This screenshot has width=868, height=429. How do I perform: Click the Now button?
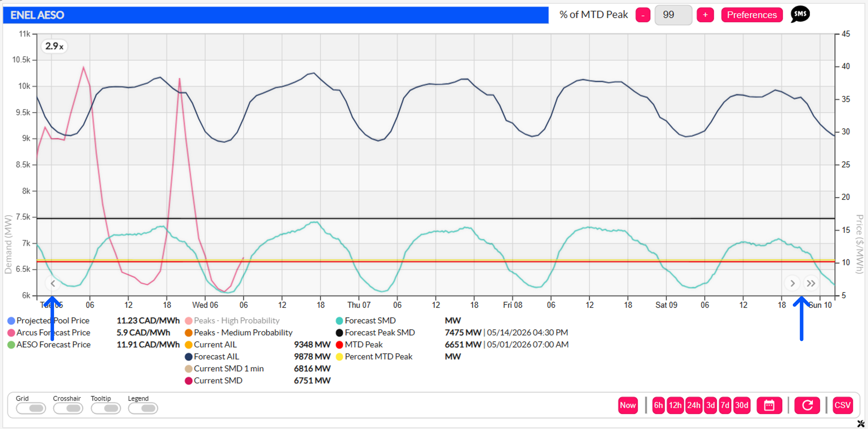pyautogui.click(x=628, y=405)
